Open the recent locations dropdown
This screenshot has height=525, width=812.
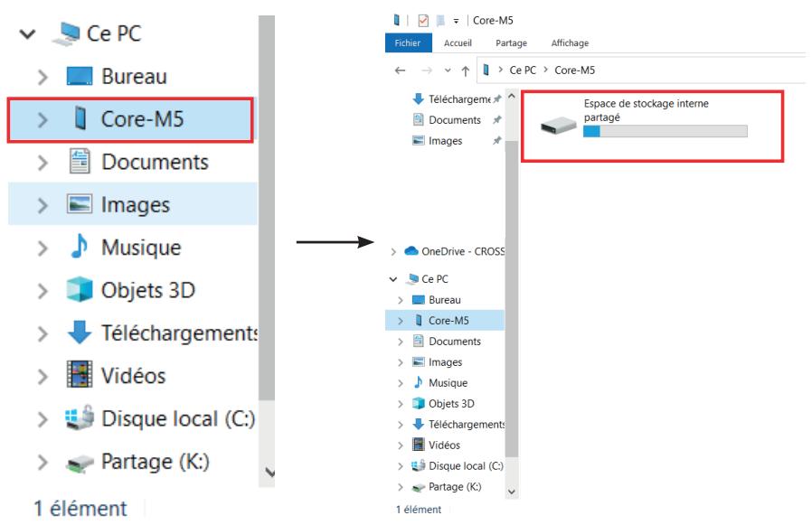click(x=448, y=70)
